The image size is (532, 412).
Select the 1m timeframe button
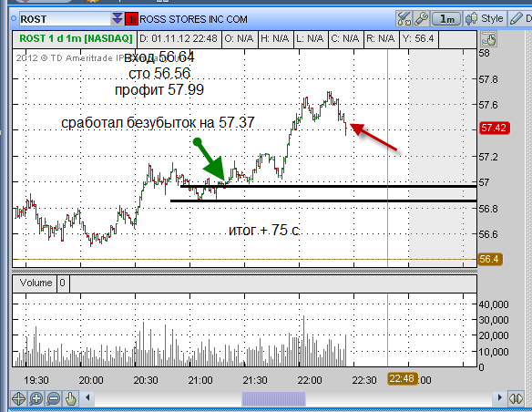coord(446,19)
